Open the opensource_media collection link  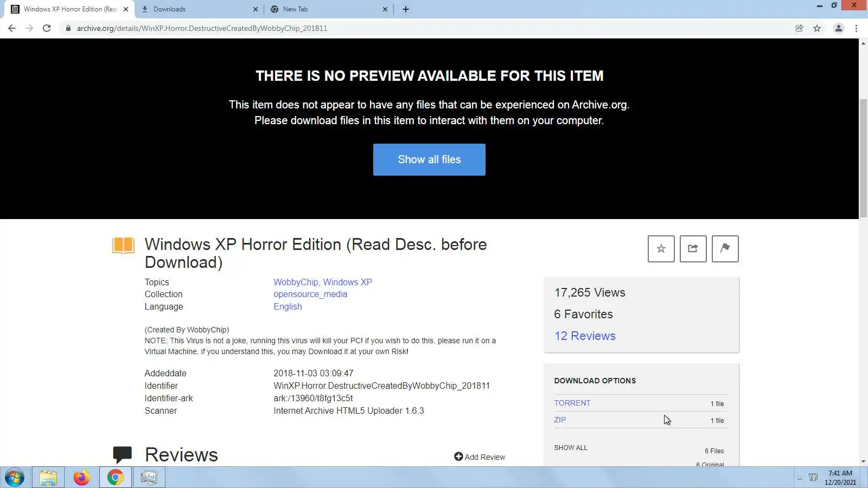point(310,294)
